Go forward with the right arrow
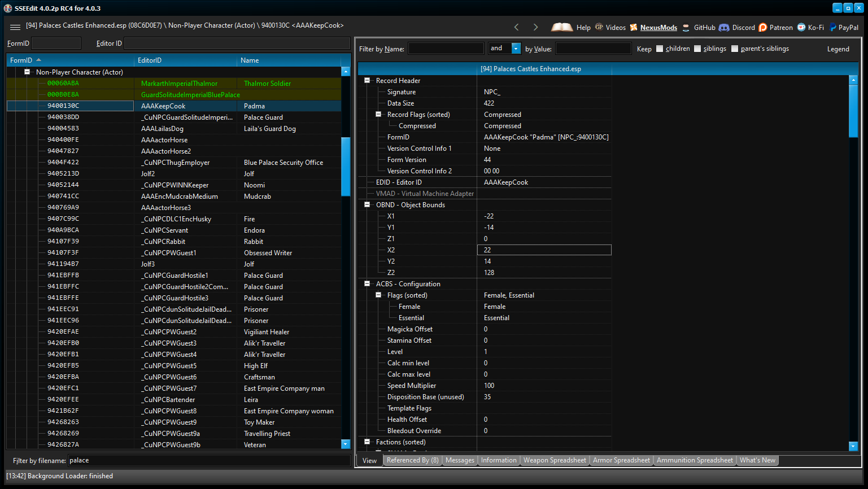Viewport: 868px width, 489px height. tap(536, 27)
